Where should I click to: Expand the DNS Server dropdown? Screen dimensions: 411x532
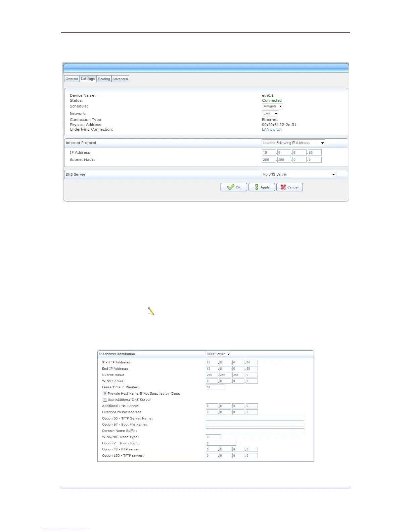[x=299, y=174]
